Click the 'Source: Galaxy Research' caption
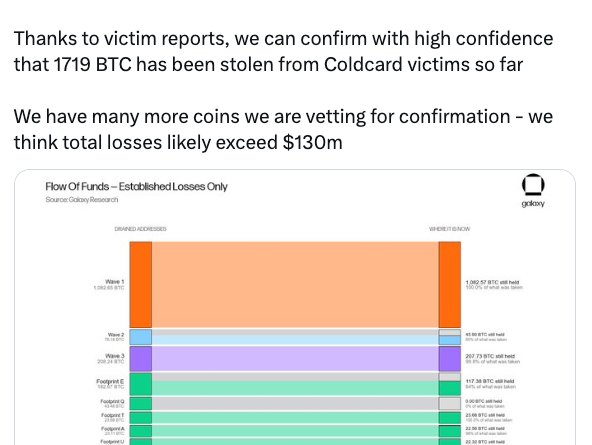The image size is (592, 445). [82, 200]
